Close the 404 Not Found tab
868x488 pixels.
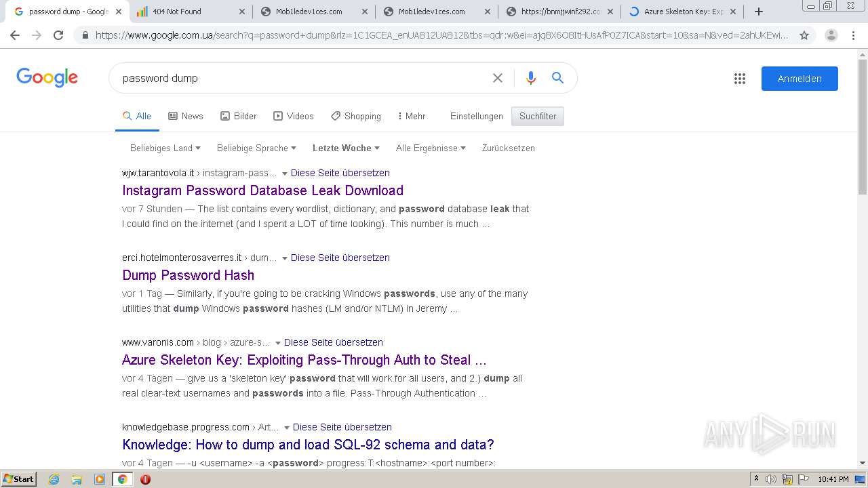[x=243, y=12]
